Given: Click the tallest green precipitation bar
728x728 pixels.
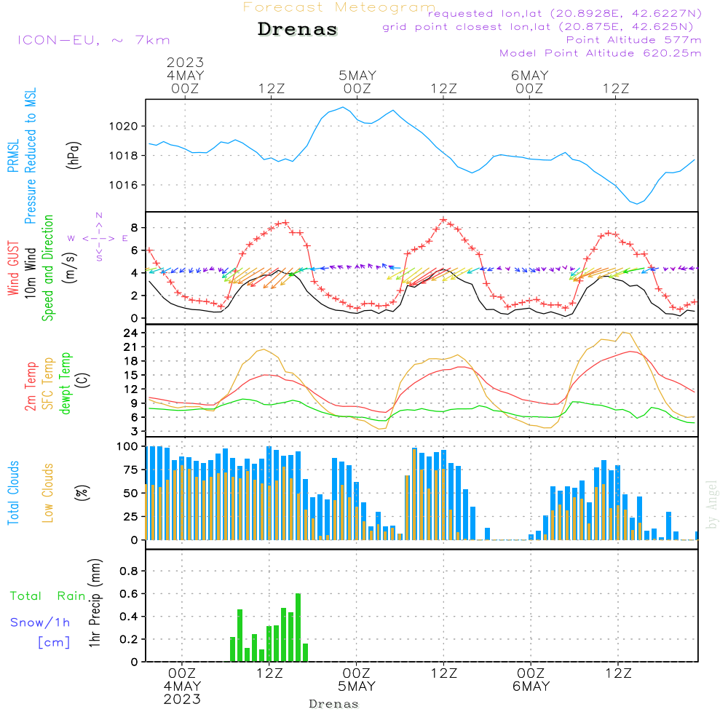Looking at the screenshot, I should coord(298,627).
